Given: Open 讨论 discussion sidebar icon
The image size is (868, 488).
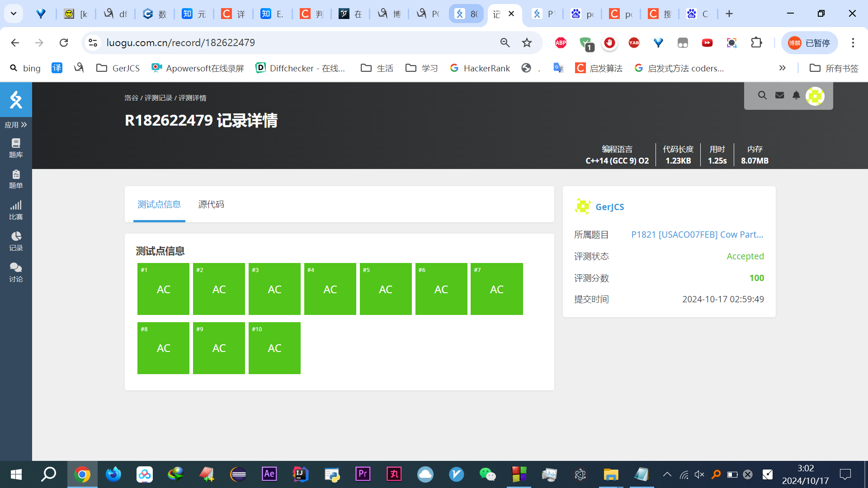Looking at the screenshot, I should (x=16, y=272).
